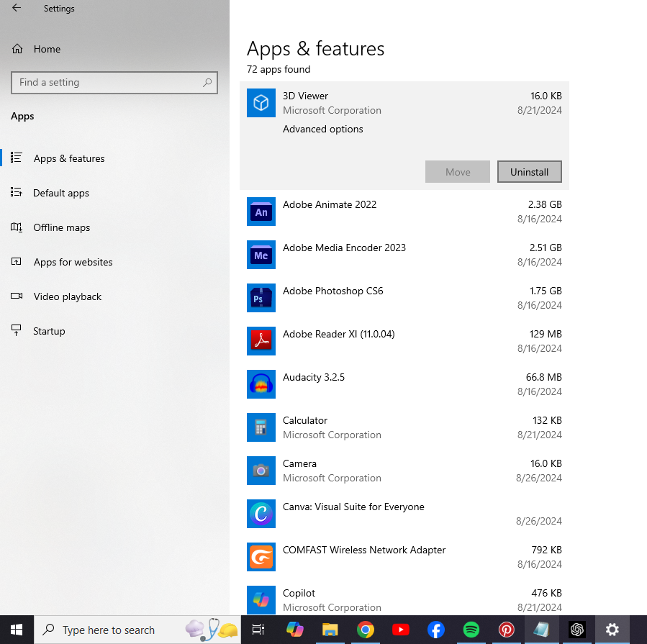Click the 3D Viewer app name
647x644 pixels.
click(305, 96)
